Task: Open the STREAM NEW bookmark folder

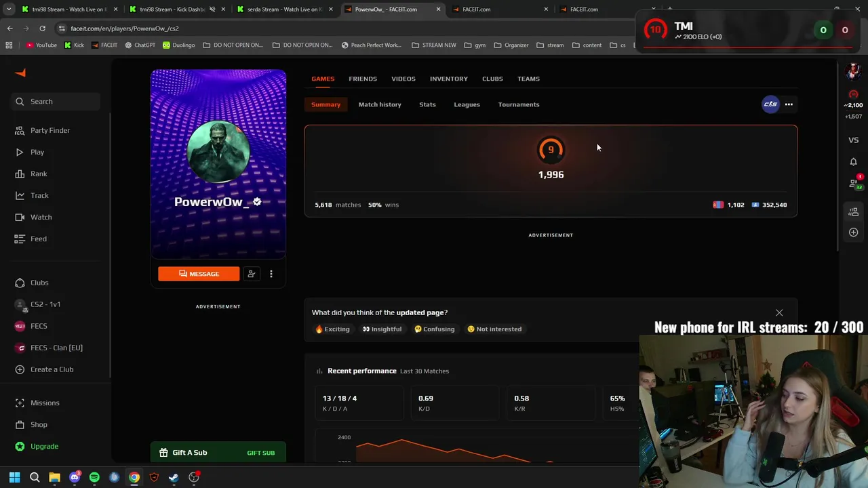Action: 433,45
